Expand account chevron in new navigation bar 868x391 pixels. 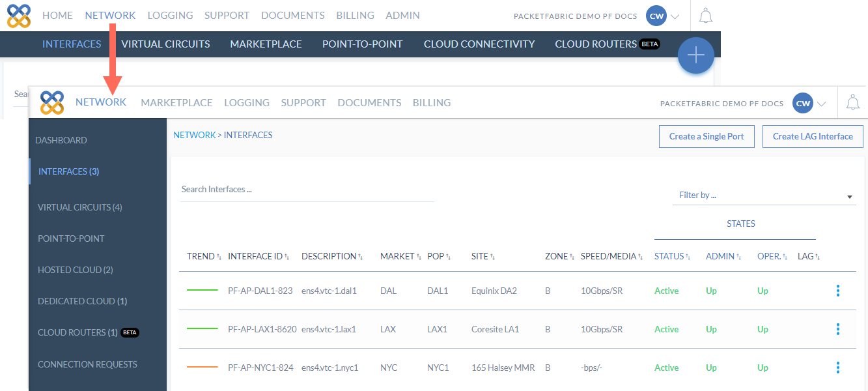click(821, 104)
